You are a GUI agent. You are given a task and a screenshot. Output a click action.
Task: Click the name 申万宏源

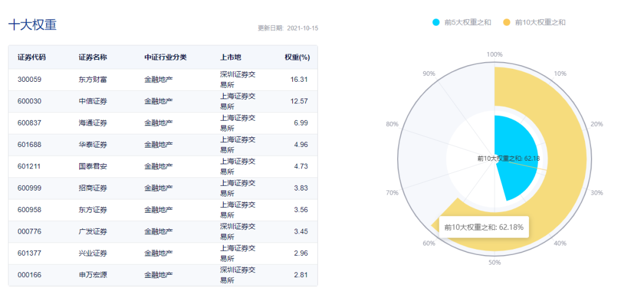click(93, 275)
